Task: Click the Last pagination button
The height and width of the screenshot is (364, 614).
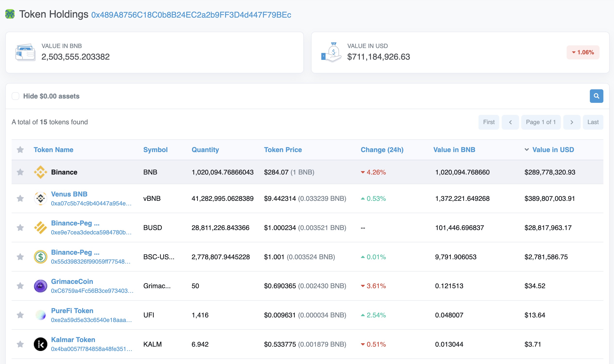Action: pyautogui.click(x=593, y=122)
